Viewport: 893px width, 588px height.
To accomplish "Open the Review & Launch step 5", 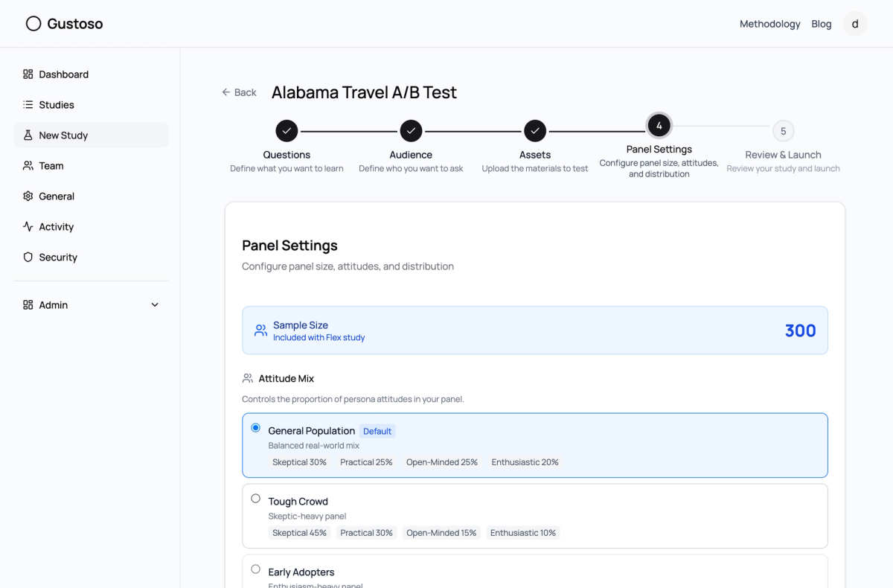I will tap(783, 131).
